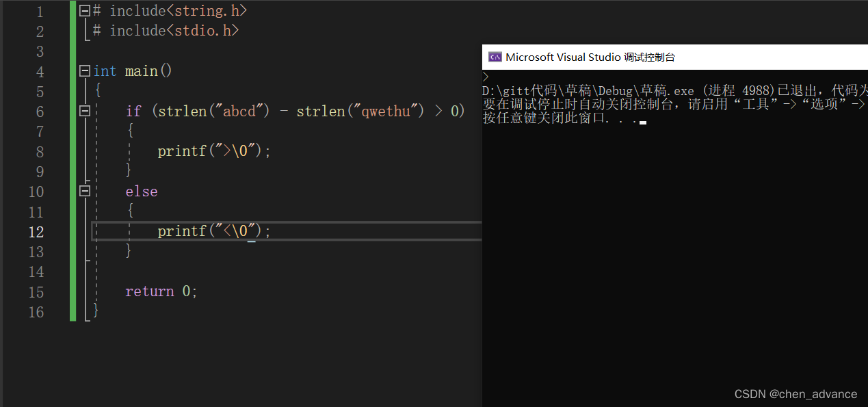Screen dimensions: 868x407
Task: Click line number 12 in the gutter
Action: (x=36, y=232)
